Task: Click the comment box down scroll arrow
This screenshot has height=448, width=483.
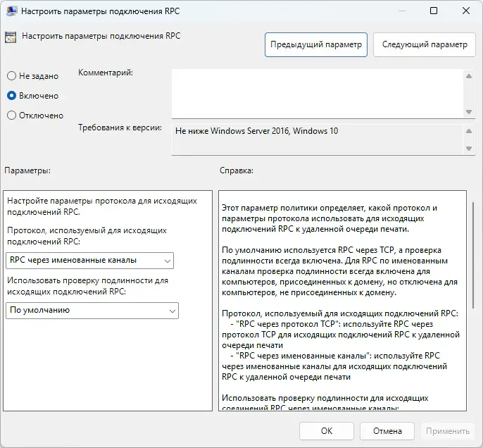Action: click(x=469, y=112)
